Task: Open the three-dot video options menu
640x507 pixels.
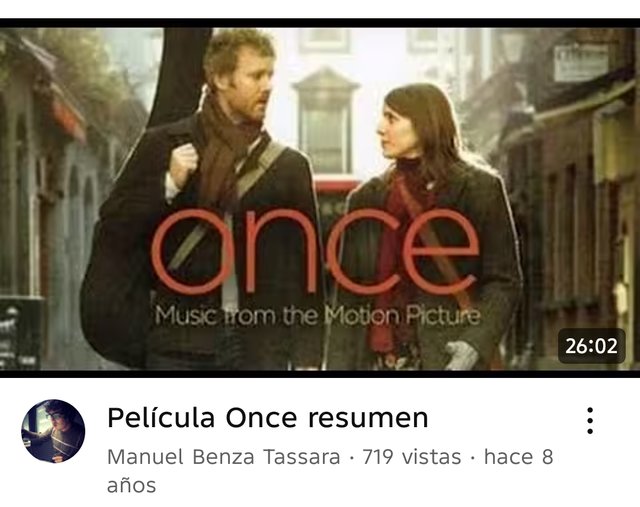Action: pyautogui.click(x=590, y=420)
